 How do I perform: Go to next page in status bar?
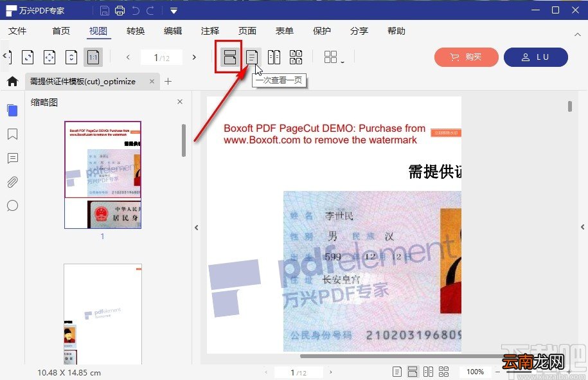tap(330, 372)
